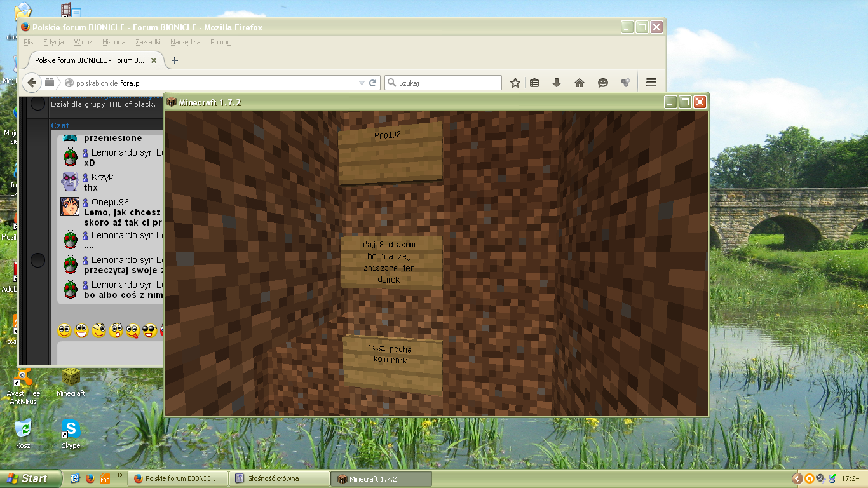The width and height of the screenshot is (868, 488).
Task: Click the volume speaker tray icon
Action: (x=820, y=478)
